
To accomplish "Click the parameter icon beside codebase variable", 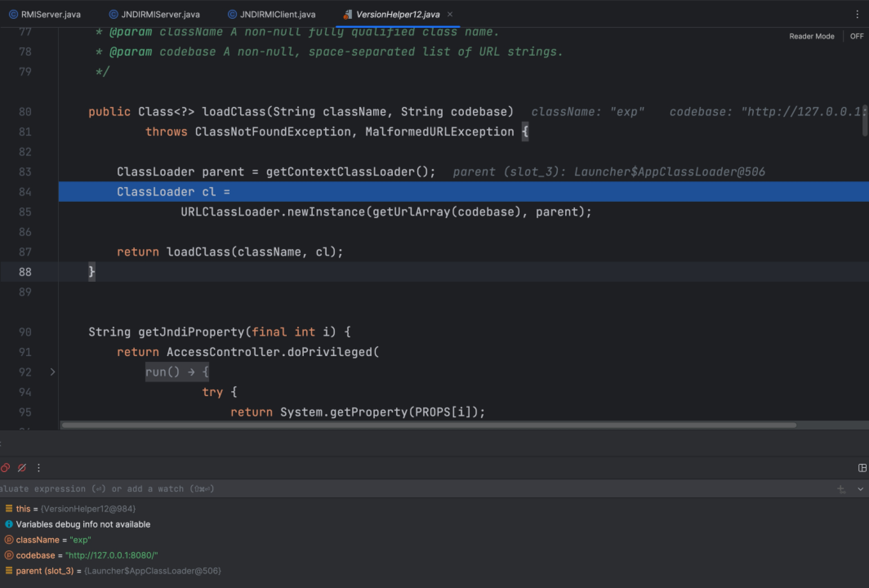I will click(9, 555).
